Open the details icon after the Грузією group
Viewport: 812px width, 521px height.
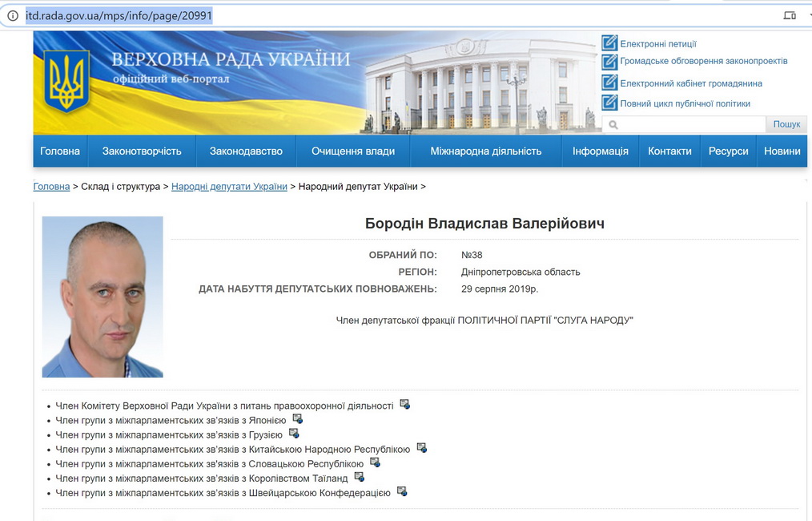click(x=294, y=434)
